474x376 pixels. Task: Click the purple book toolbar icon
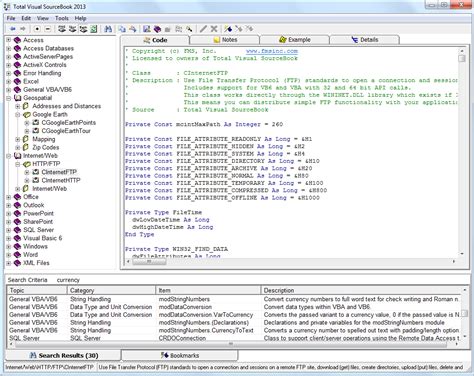157,29
